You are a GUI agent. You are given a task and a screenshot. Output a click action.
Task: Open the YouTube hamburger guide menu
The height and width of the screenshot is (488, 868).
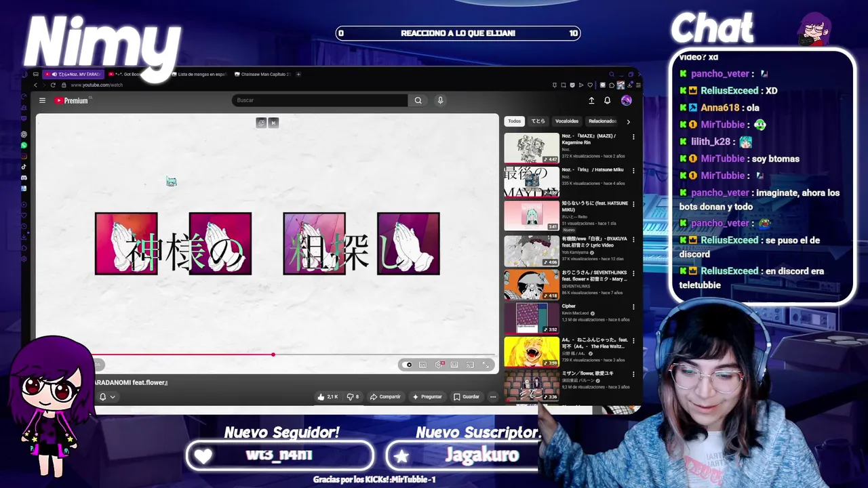click(x=42, y=100)
